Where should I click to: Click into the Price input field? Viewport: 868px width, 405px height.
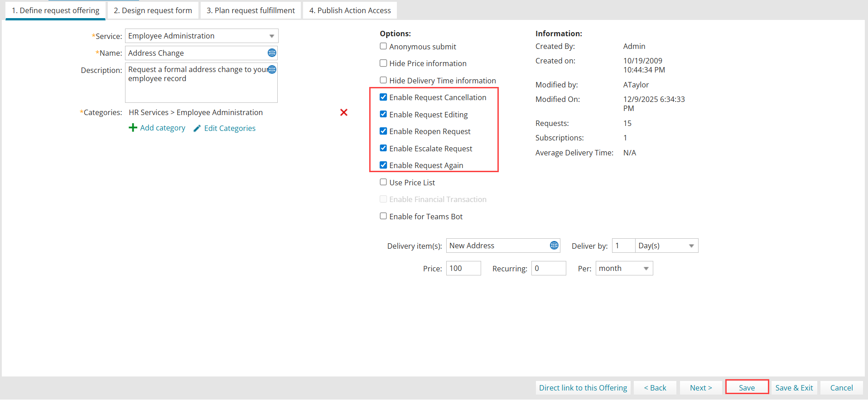click(463, 269)
